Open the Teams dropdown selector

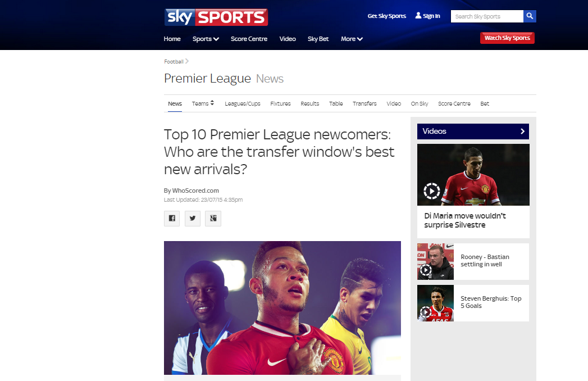203,103
